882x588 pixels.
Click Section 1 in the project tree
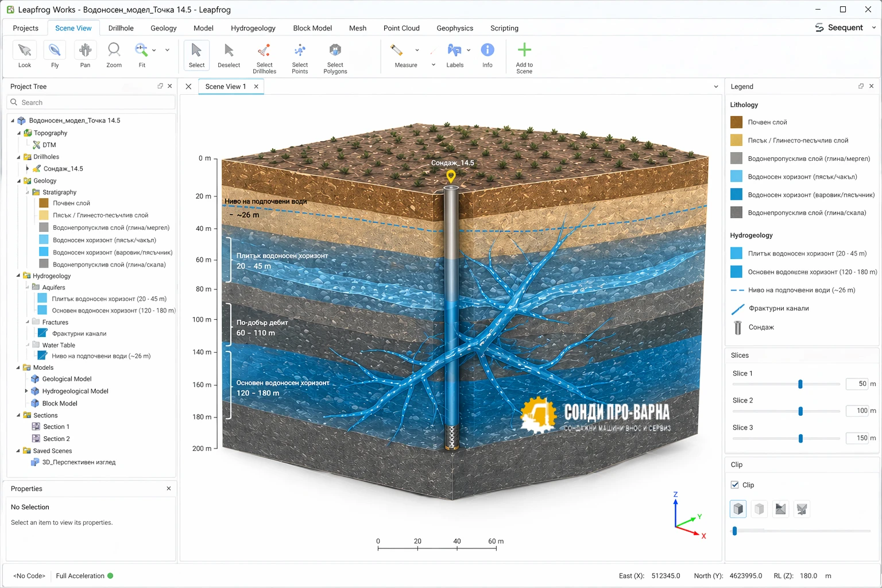[x=56, y=427]
